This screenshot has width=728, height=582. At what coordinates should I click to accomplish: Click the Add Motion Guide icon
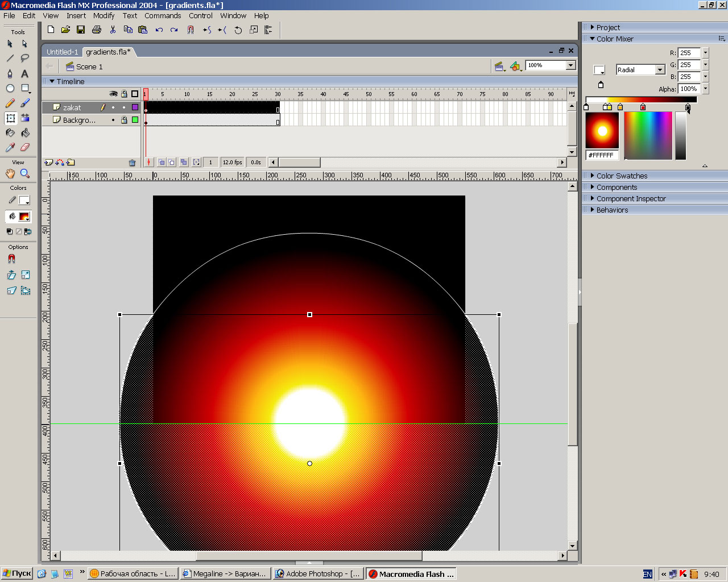coord(60,162)
